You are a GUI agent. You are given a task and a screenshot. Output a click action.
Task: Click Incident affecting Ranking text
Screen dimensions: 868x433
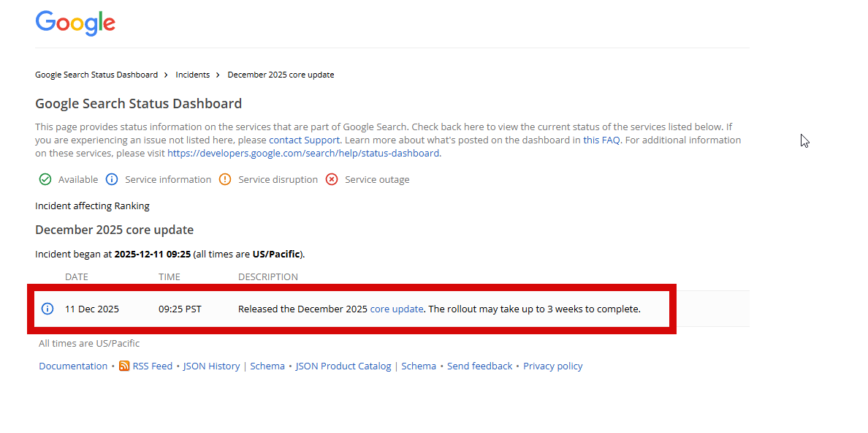93,206
